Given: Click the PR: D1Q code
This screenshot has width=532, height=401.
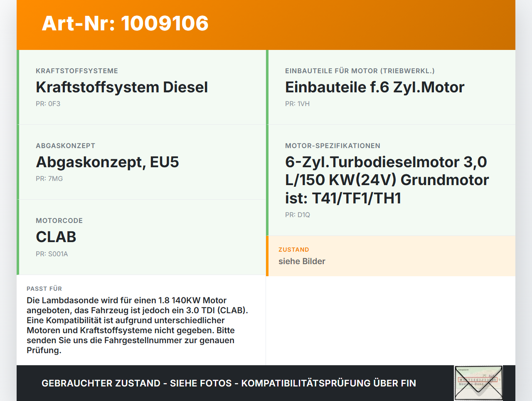Looking at the screenshot, I should point(296,215).
